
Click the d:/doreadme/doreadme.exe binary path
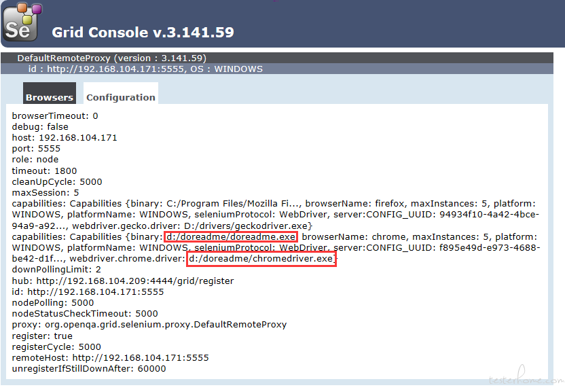[231, 237]
